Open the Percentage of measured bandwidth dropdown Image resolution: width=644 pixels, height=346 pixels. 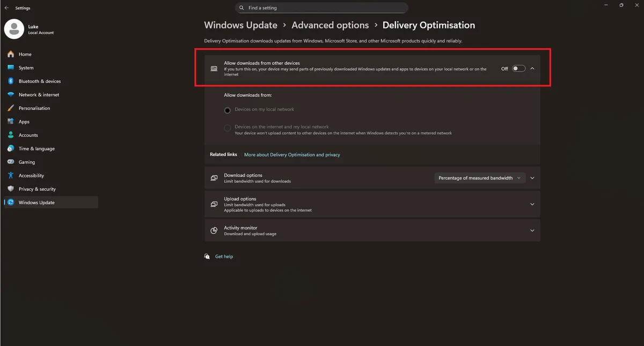(480, 178)
